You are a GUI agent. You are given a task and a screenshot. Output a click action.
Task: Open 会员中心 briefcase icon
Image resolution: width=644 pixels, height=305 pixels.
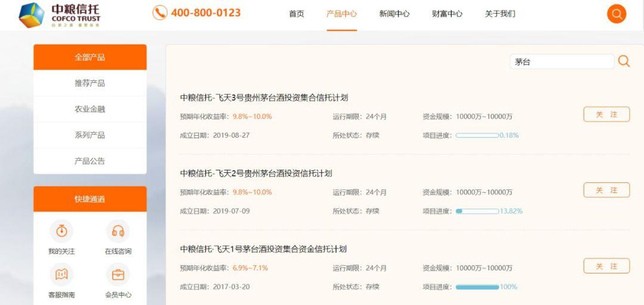[x=118, y=274]
